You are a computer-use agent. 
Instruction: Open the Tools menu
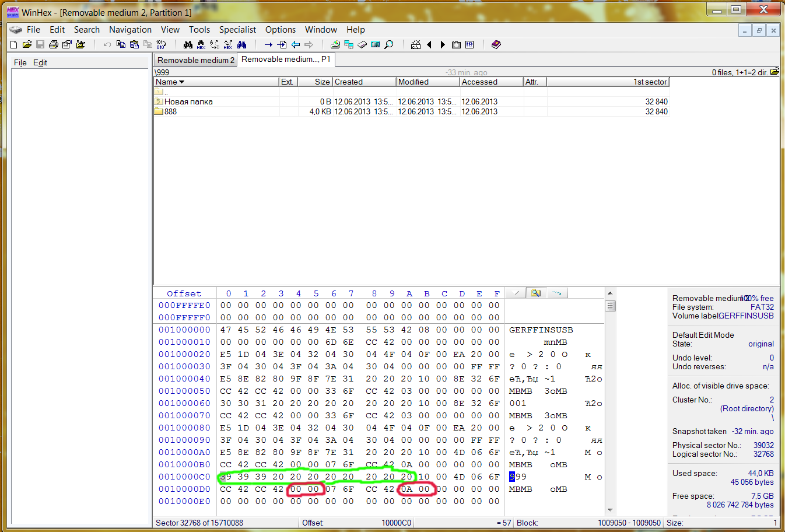[199, 30]
